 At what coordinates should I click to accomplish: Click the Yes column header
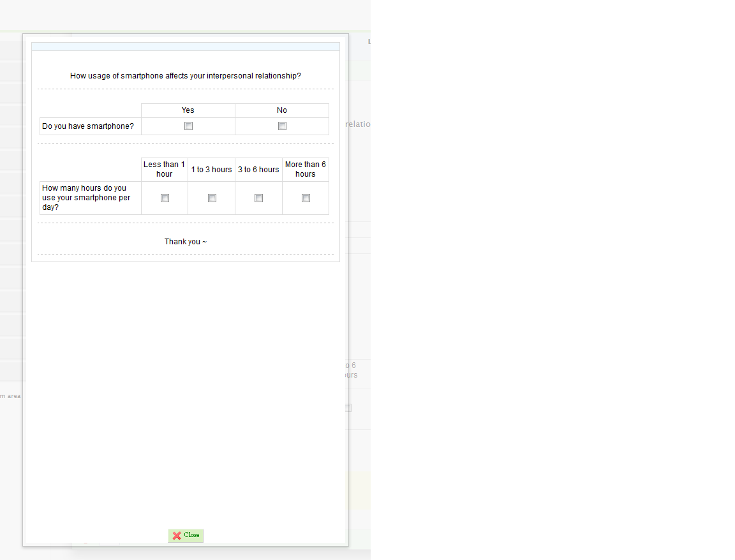[x=188, y=110]
